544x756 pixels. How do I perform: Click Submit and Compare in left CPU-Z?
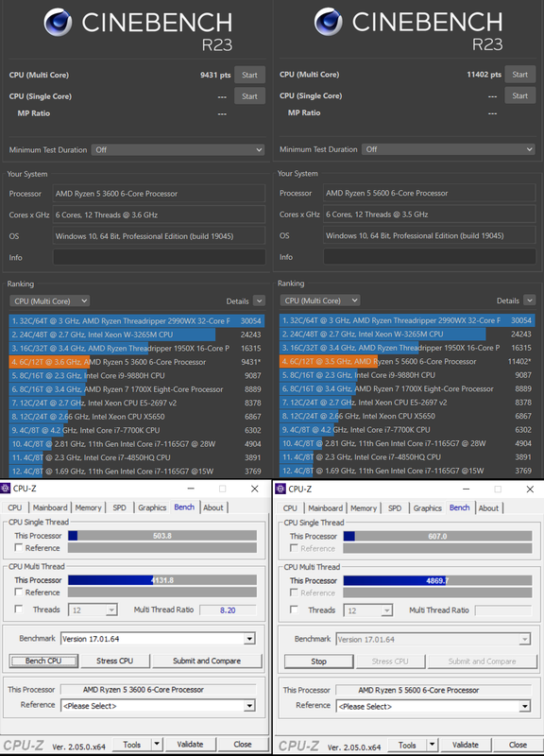pyautogui.click(x=207, y=661)
